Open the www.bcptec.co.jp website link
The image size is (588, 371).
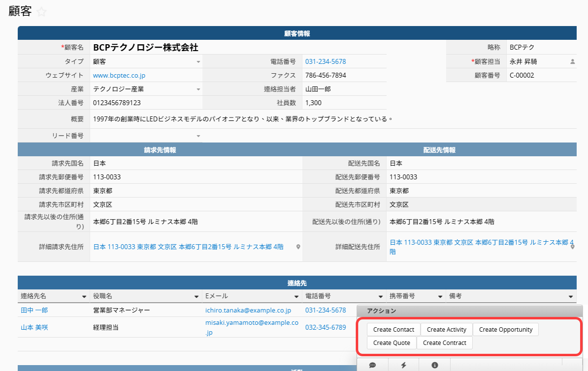click(x=119, y=76)
